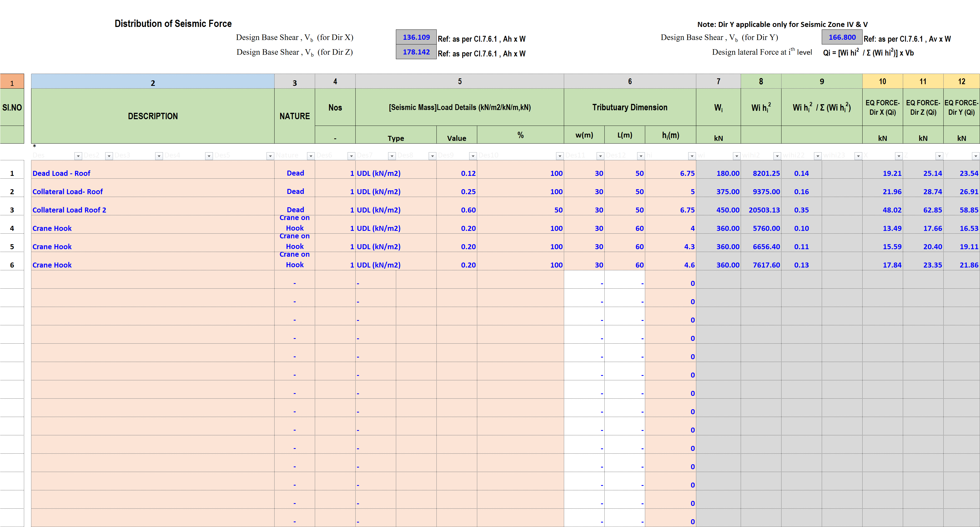Select the 'Dead Load - Roof' description cell
Image resolution: width=980 pixels, height=527 pixels.
[x=153, y=169]
